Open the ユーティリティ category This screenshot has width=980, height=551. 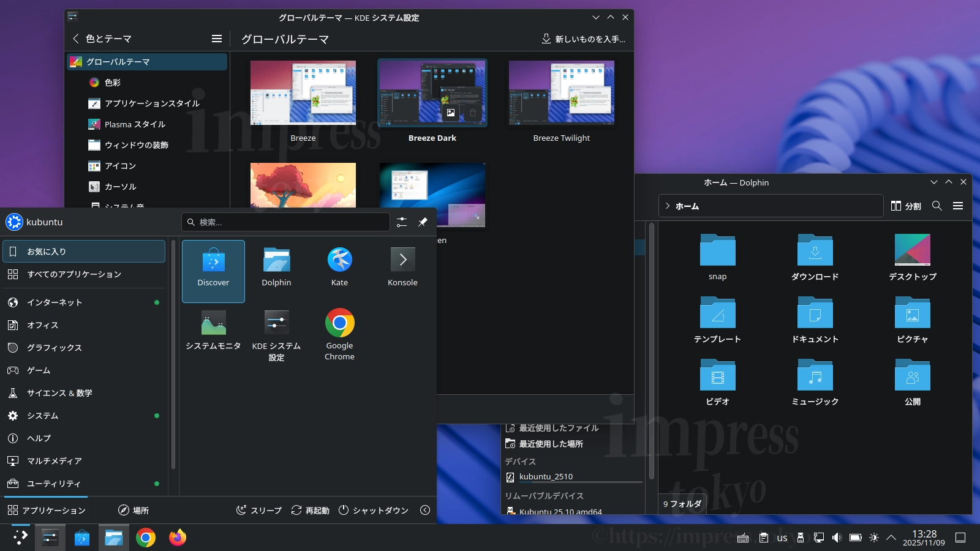point(84,484)
